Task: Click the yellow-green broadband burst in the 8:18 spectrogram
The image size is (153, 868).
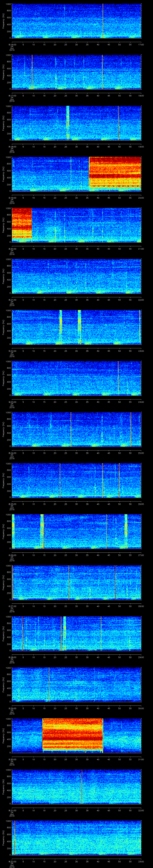Action: (68, 122)
